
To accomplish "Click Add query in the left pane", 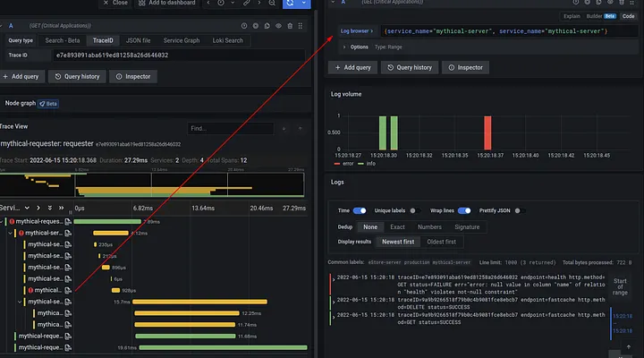I will click(21, 76).
